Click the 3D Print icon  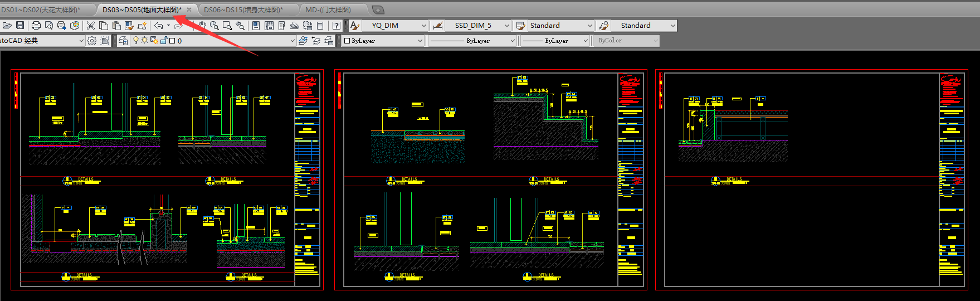(x=74, y=26)
